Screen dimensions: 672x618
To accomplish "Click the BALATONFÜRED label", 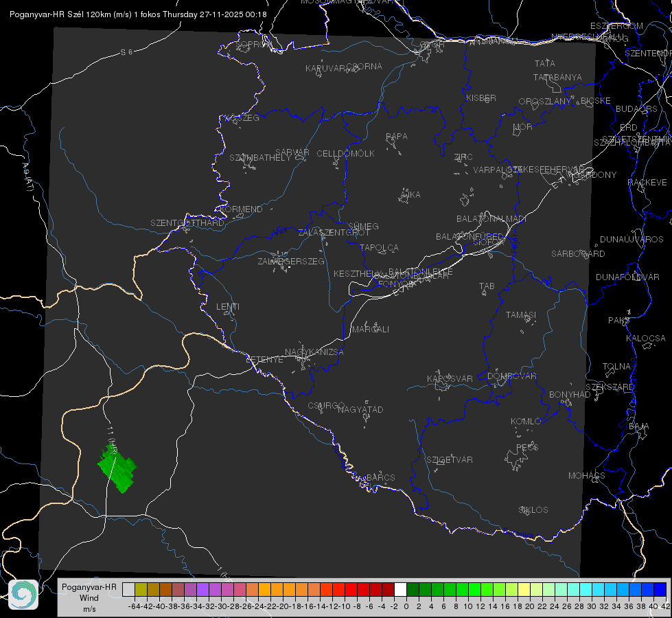I will point(470,237).
